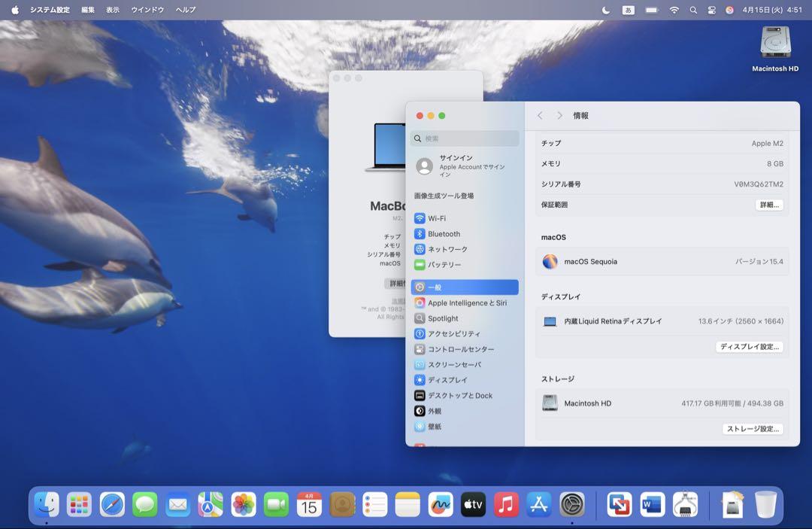Click ストレージ設定... button
The width and height of the screenshot is (812, 529).
[x=753, y=428]
